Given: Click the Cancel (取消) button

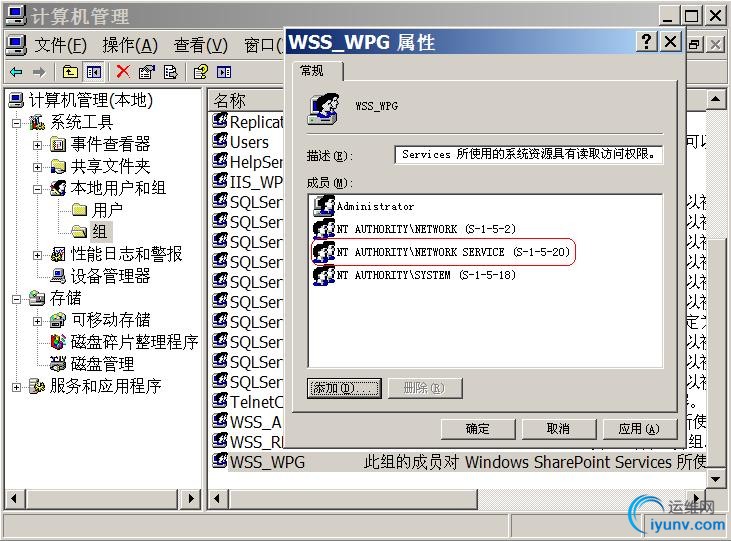Looking at the screenshot, I should coord(559,429).
